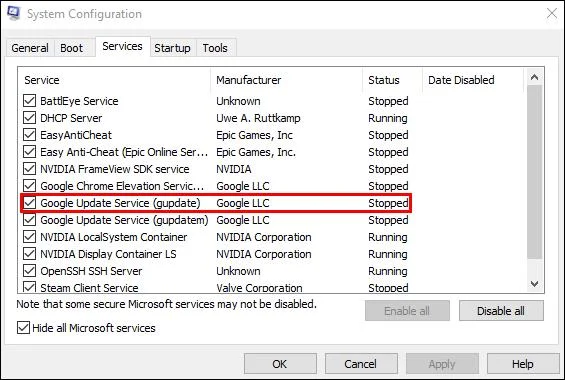565x380 pixels.
Task: Click Google Chrome Elevation Service name
Action: (122, 186)
